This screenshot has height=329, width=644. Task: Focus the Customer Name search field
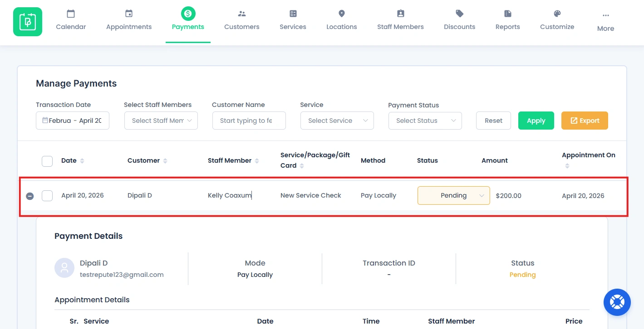(249, 121)
